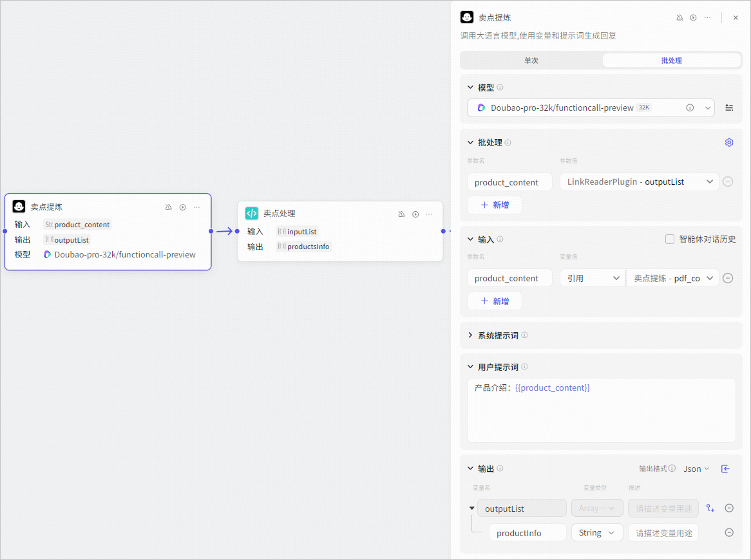
Task: Remove the outputList output variable
Action: (x=729, y=509)
